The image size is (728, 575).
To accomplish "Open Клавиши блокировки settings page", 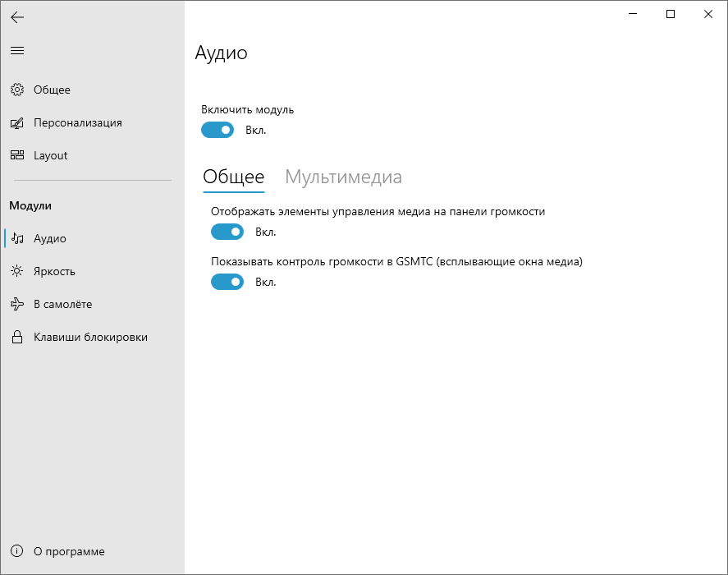I will pos(90,337).
